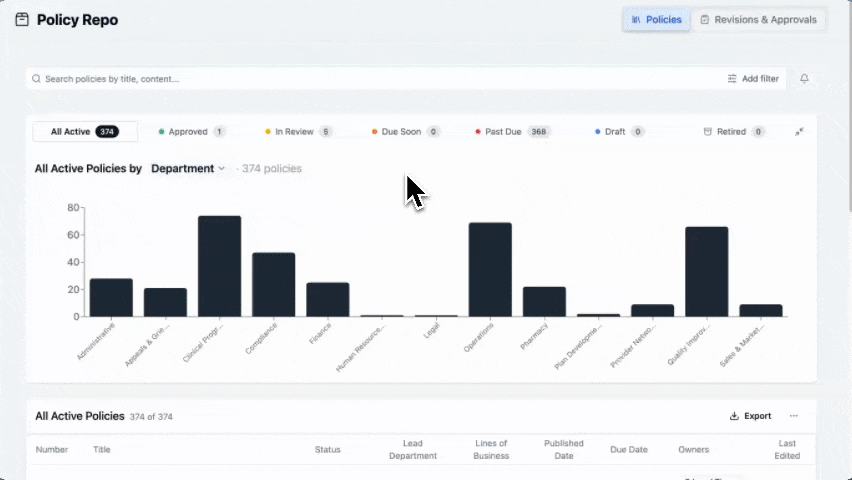Screen dimensions: 852x480
Task: Sort by Lead Department column header
Action: point(413,450)
